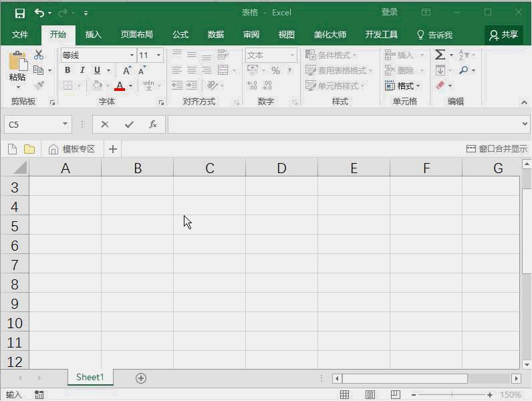This screenshot has height=401, width=532.
Task: Click the Fill down arrow icon
Action: 440,70
